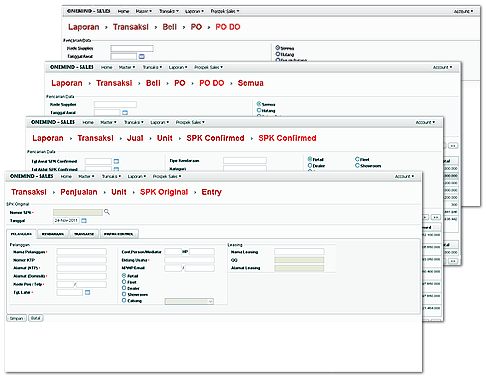Click Home in SPK Original Entry window
Viewport: 486px width, 379px height.
click(x=66, y=176)
